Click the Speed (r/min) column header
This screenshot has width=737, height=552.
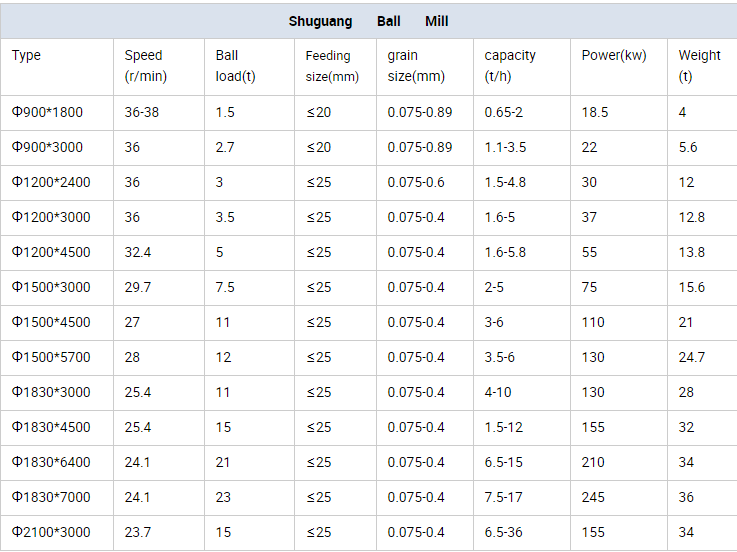[143, 66]
